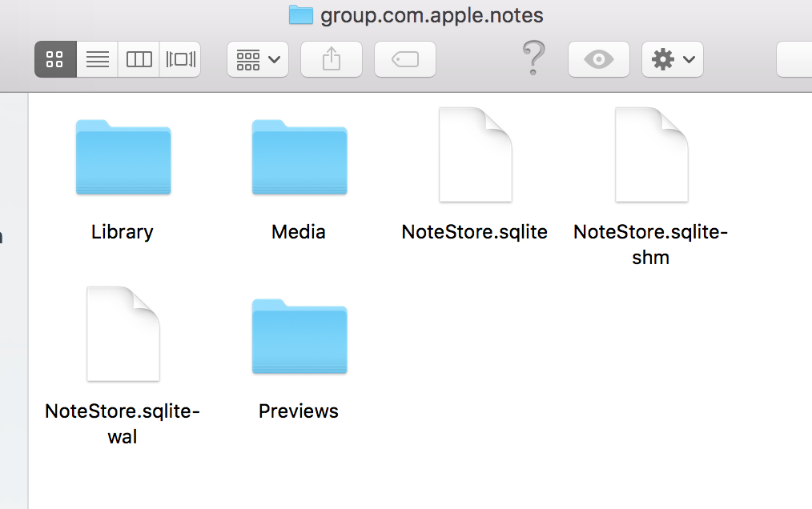Screen dimensions: 812x509
Task: Click the question mark toolbar icon
Action: click(533, 58)
